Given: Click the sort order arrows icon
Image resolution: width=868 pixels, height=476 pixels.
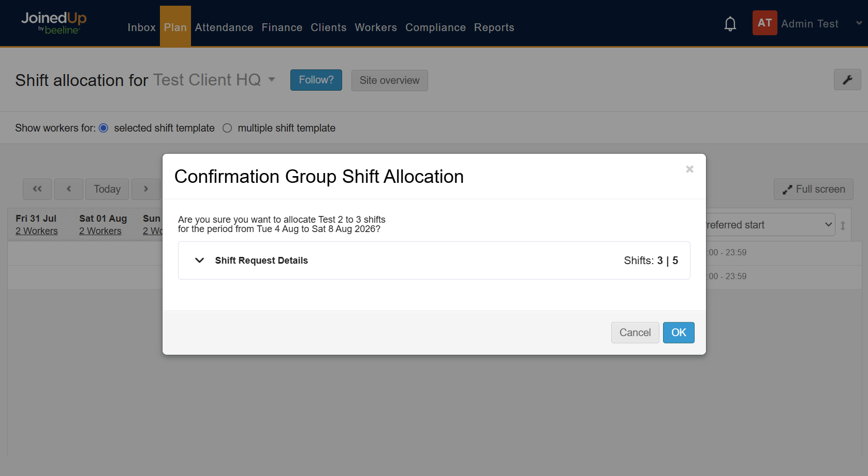Looking at the screenshot, I should point(843,226).
